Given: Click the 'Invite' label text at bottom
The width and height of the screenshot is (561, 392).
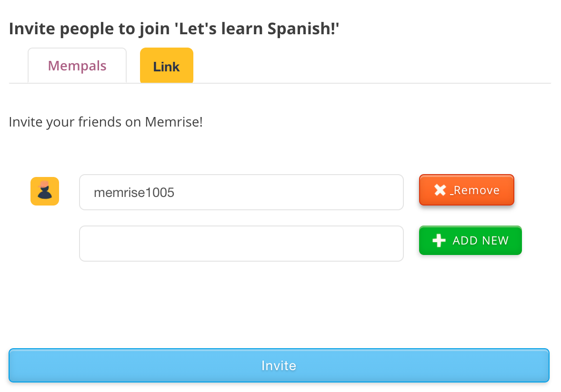Looking at the screenshot, I should (279, 365).
